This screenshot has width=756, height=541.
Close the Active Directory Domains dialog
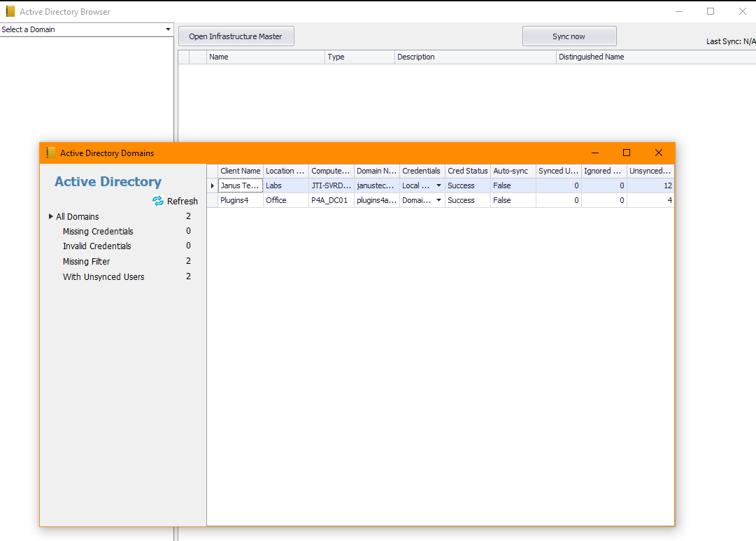(x=658, y=153)
